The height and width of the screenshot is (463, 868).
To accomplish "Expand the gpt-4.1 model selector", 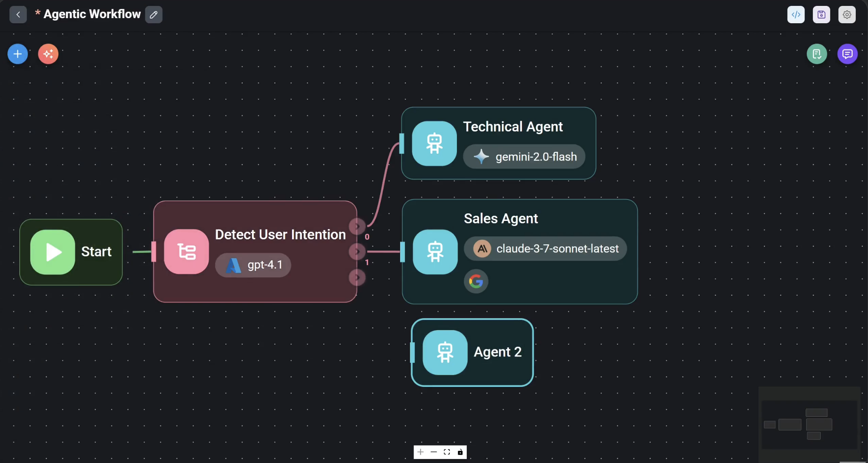I will pos(253,265).
